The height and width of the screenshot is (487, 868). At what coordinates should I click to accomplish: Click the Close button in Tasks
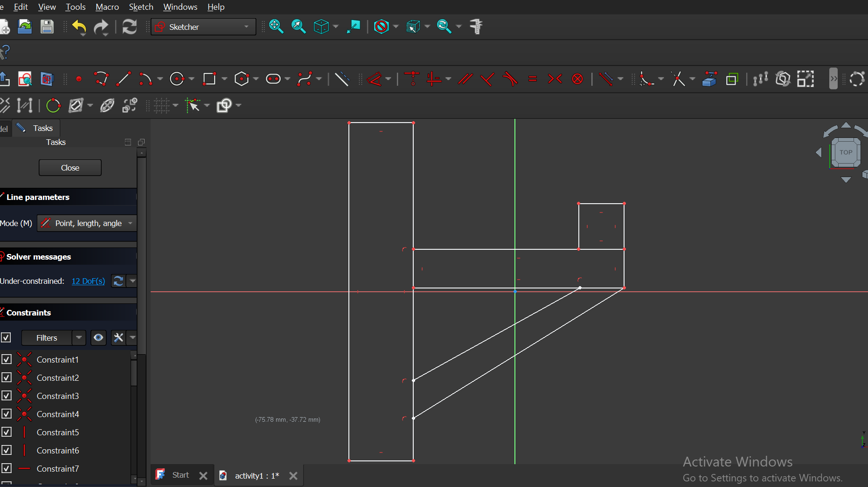[x=70, y=168]
